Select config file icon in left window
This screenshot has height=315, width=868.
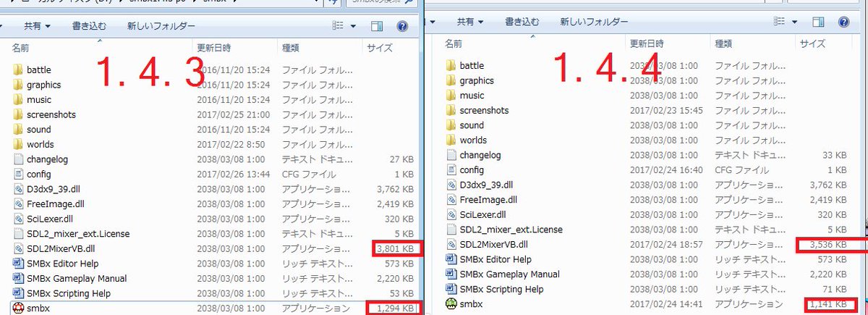tap(18, 174)
